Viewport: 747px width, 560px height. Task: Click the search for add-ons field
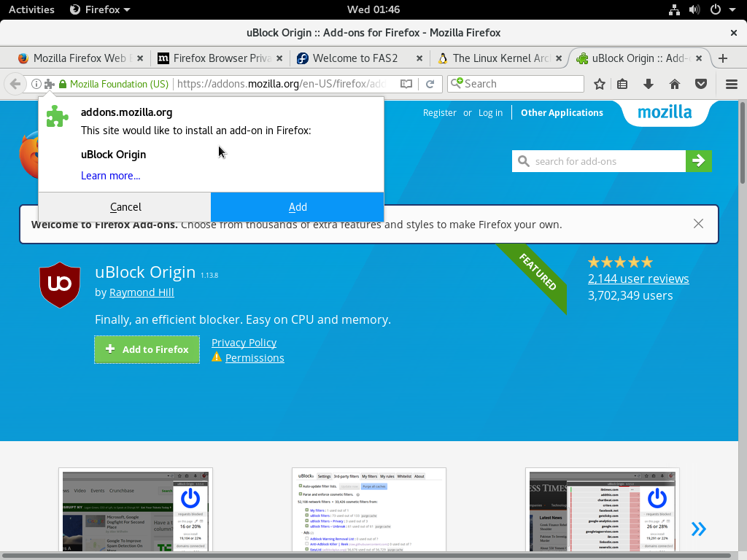[x=599, y=161]
